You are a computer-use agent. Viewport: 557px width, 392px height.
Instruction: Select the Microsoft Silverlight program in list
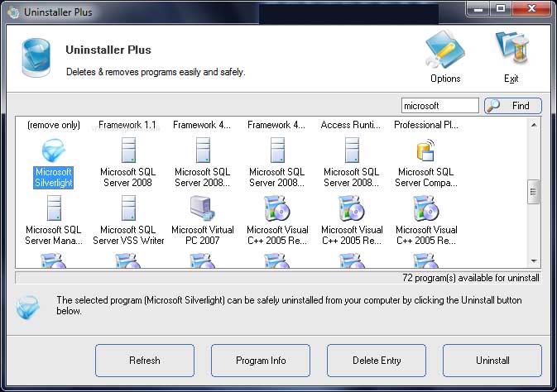click(53, 164)
